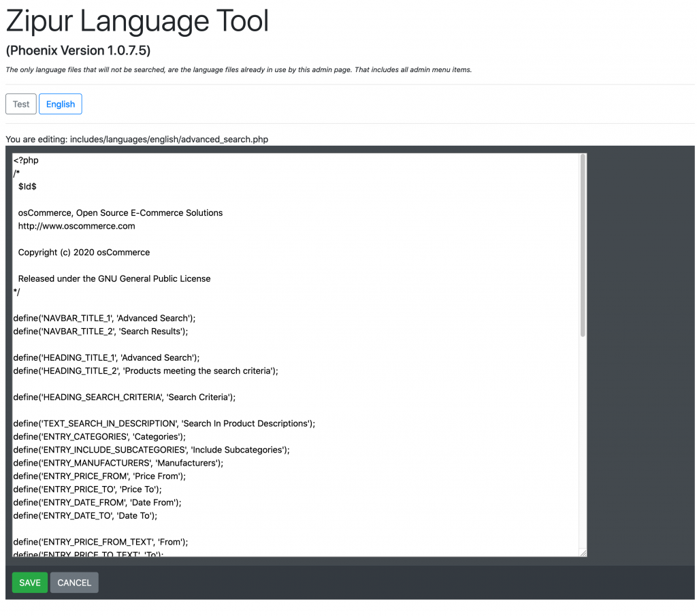Click the ENTRY_INCLUDE_SUBCATEGORIES define line

pos(152,450)
